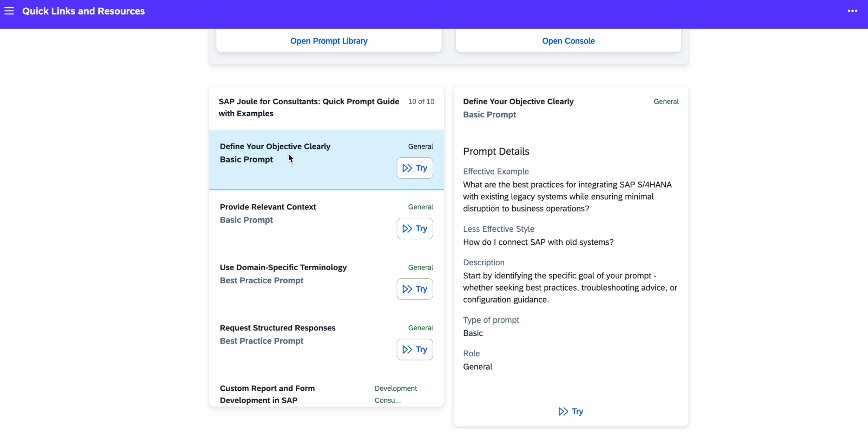Click Basic Prompt under Provide Relevant Context
868x437 pixels.
[246, 220]
